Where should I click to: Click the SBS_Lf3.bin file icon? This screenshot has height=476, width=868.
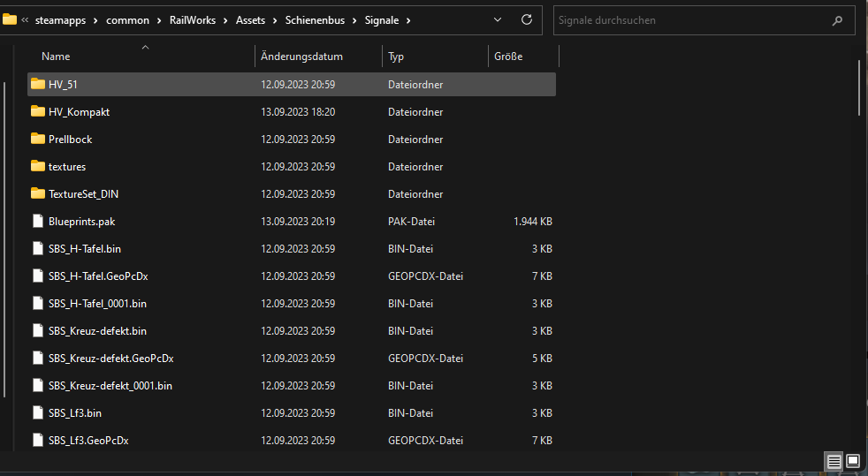[x=37, y=413]
